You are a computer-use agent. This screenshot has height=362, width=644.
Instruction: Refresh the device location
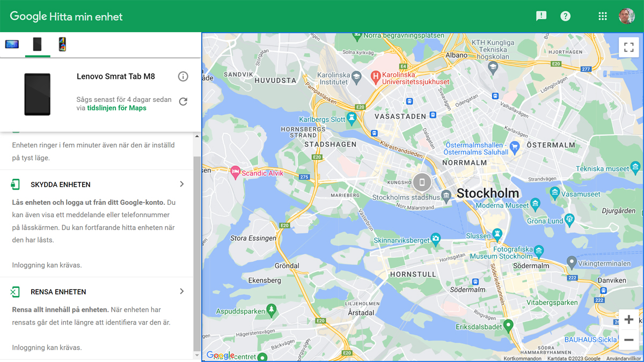[x=183, y=101]
